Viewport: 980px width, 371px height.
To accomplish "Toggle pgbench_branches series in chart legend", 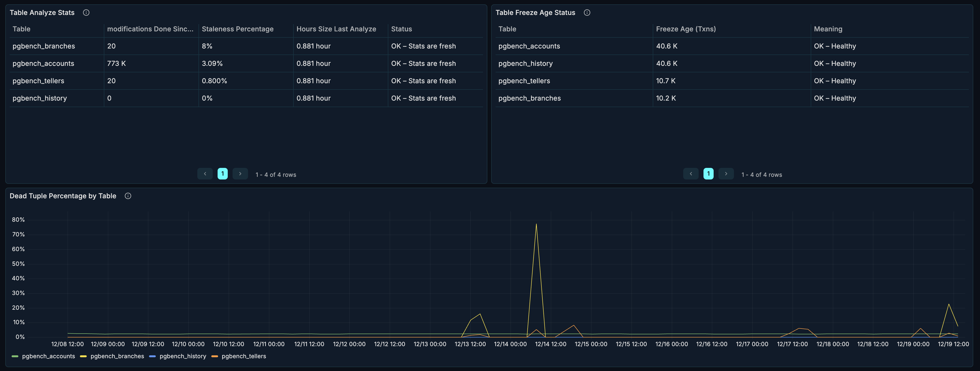I will tap(117, 356).
